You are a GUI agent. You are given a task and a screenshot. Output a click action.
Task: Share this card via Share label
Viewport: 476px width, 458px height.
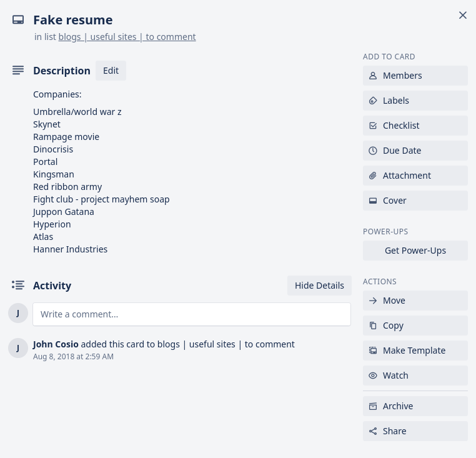pyautogui.click(x=394, y=431)
